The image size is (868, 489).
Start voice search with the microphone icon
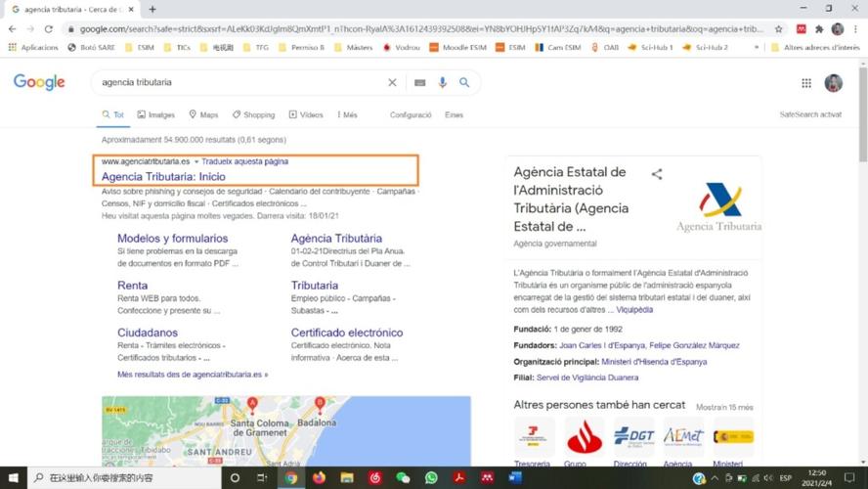pos(442,82)
